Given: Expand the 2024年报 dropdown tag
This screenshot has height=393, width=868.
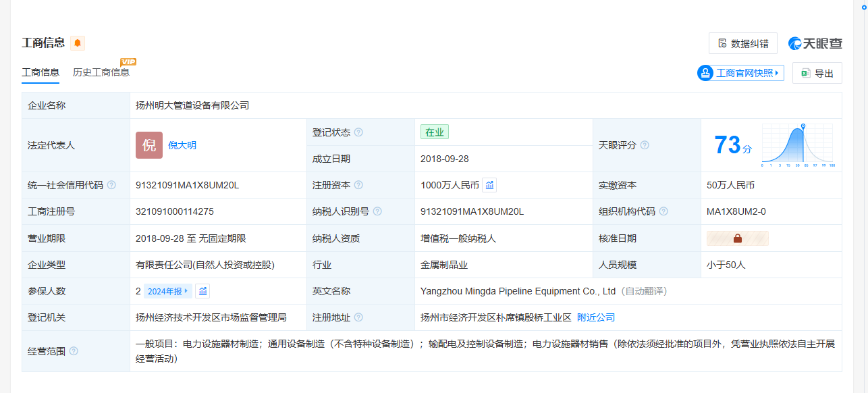Looking at the screenshot, I should point(167,291).
